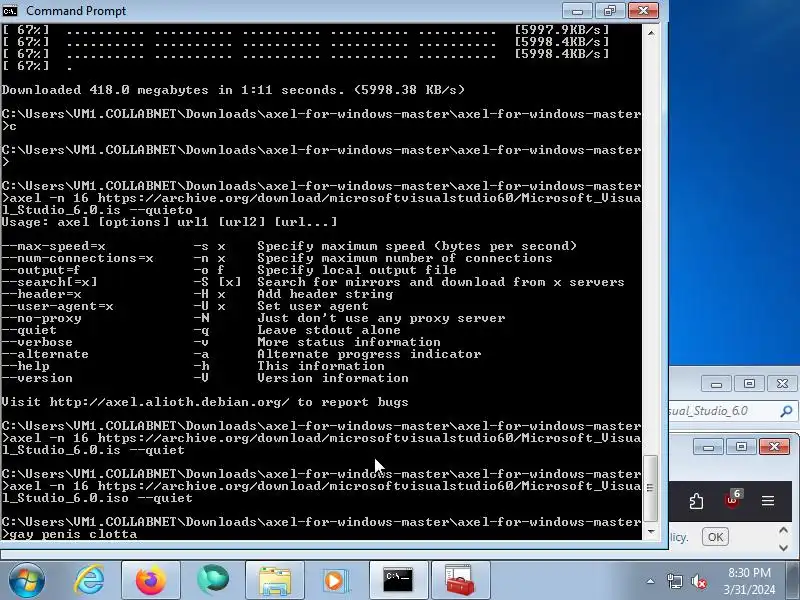
Task: Click the 'Downloaded 418.0 megabytes' line
Action: point(233,90)
